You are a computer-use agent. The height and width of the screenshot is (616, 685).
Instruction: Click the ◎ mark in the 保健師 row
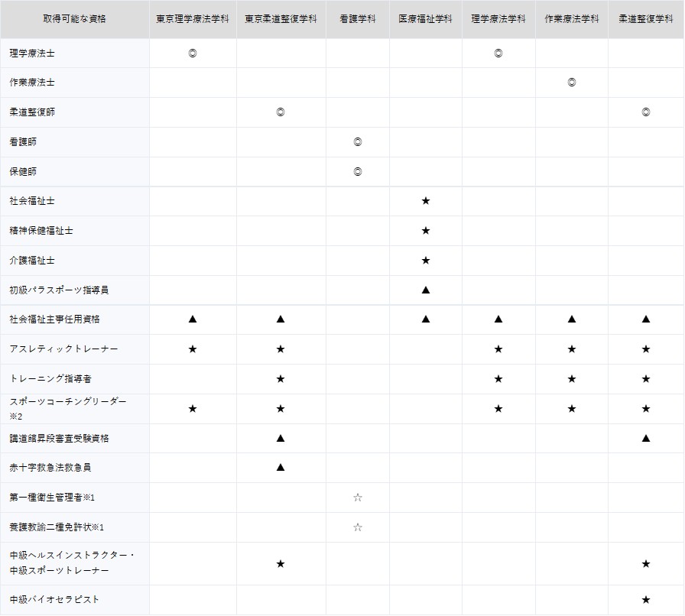coord(358,172)
